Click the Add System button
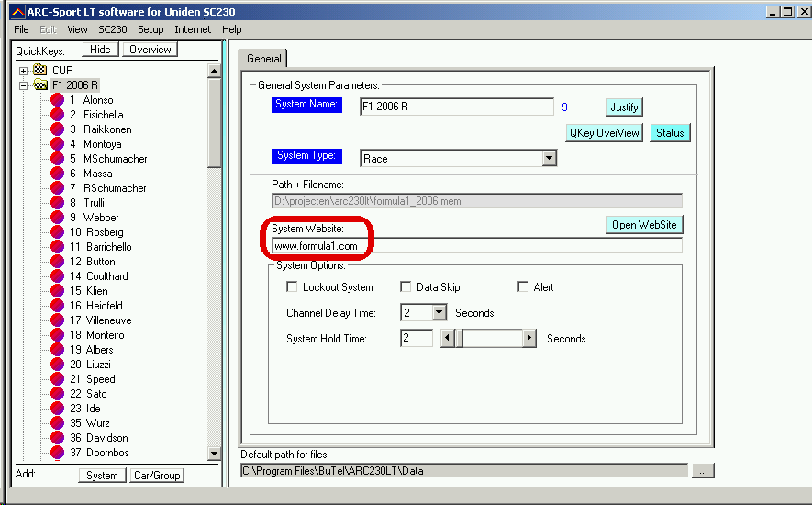 point(102,476)
